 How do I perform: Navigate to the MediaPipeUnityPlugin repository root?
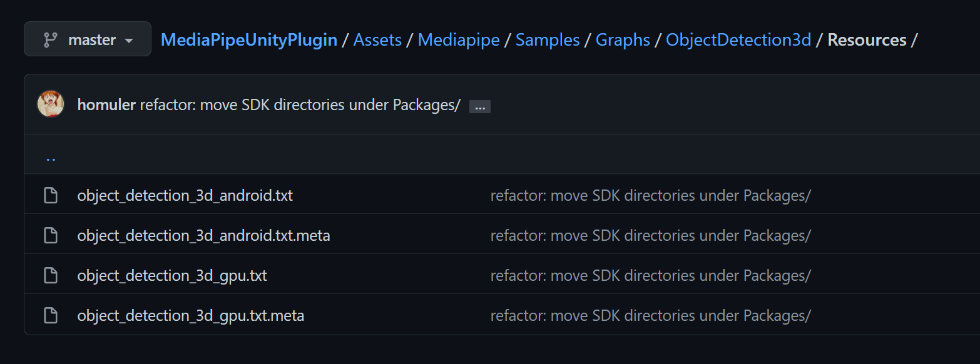click(248, 39)
